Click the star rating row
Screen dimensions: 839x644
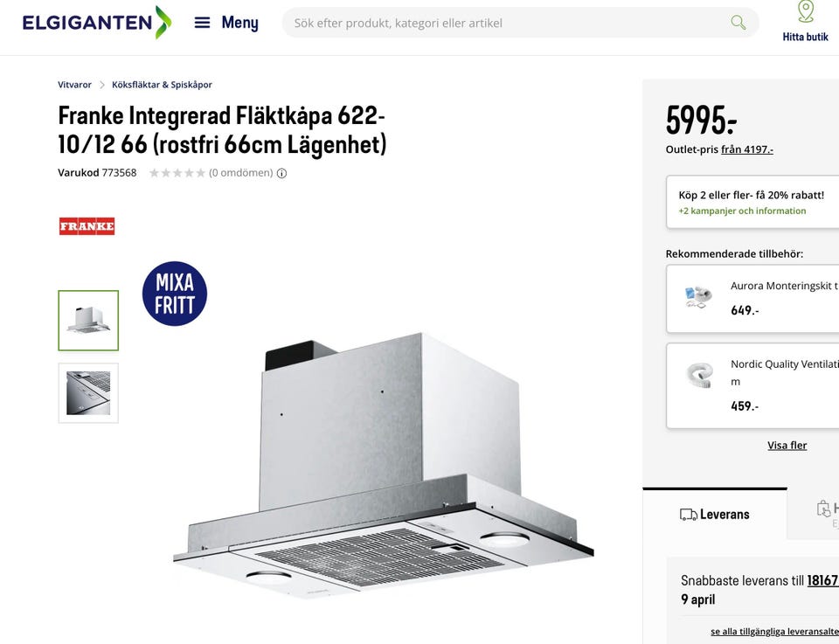point(177,173)
